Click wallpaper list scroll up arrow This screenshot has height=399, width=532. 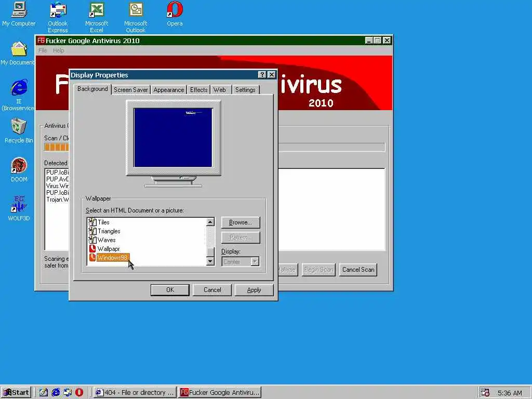[x=210, y=222]
